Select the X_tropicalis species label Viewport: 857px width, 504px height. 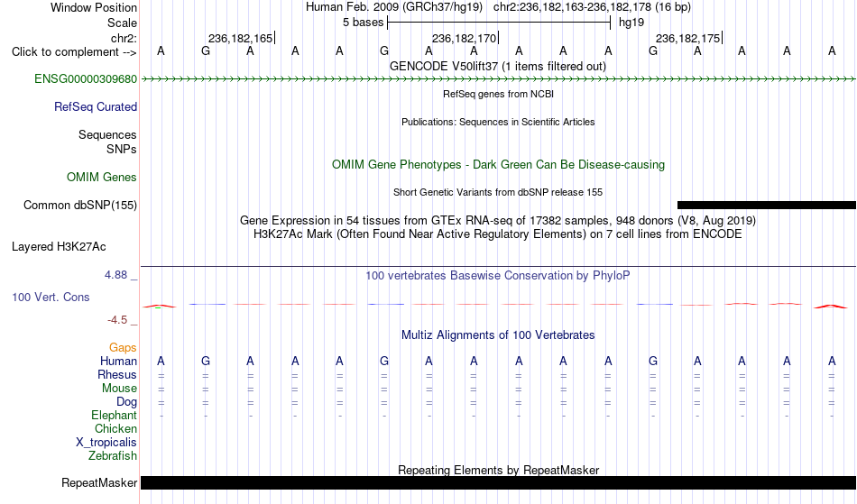pos(106,443)
